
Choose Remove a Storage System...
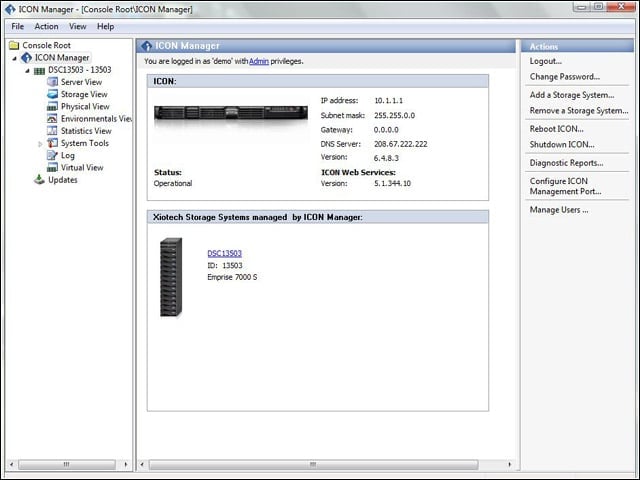coord(579,111)
